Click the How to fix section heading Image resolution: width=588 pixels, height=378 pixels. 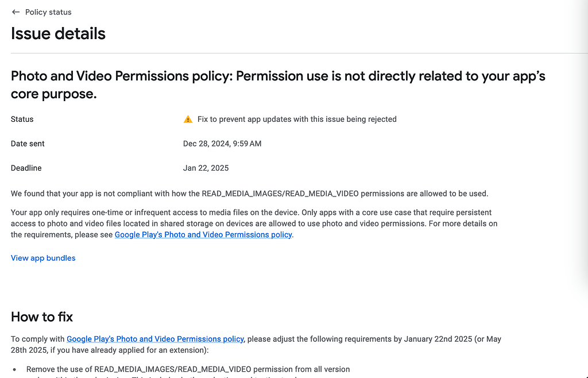[41, 317]
